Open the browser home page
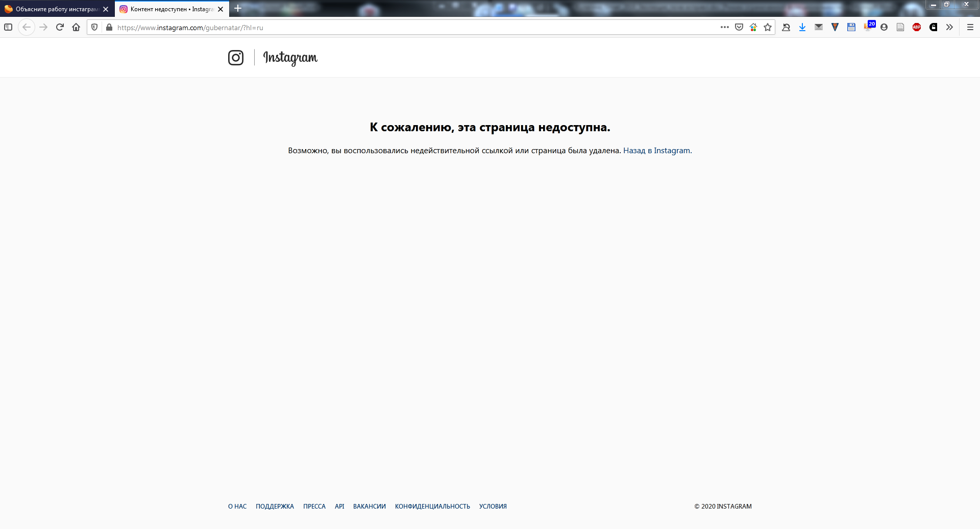980x529 pixels. (76, 27)
